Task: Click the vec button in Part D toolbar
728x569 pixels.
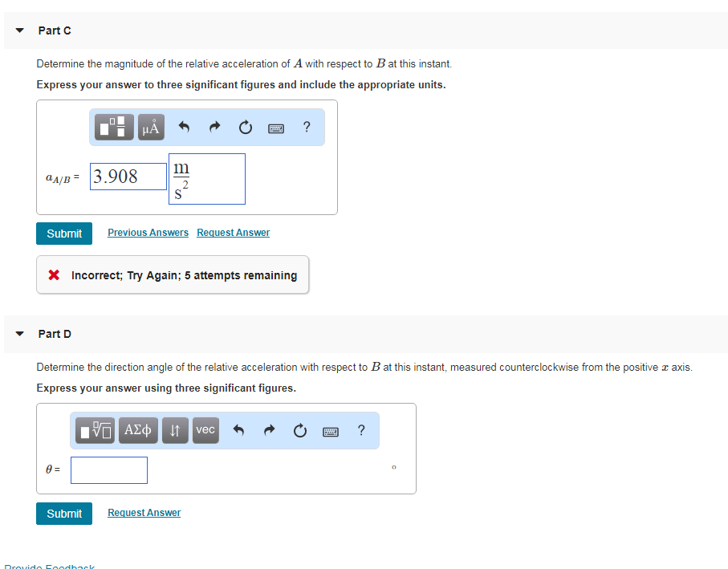Action: pyautogui.click(x=205, y=430)
